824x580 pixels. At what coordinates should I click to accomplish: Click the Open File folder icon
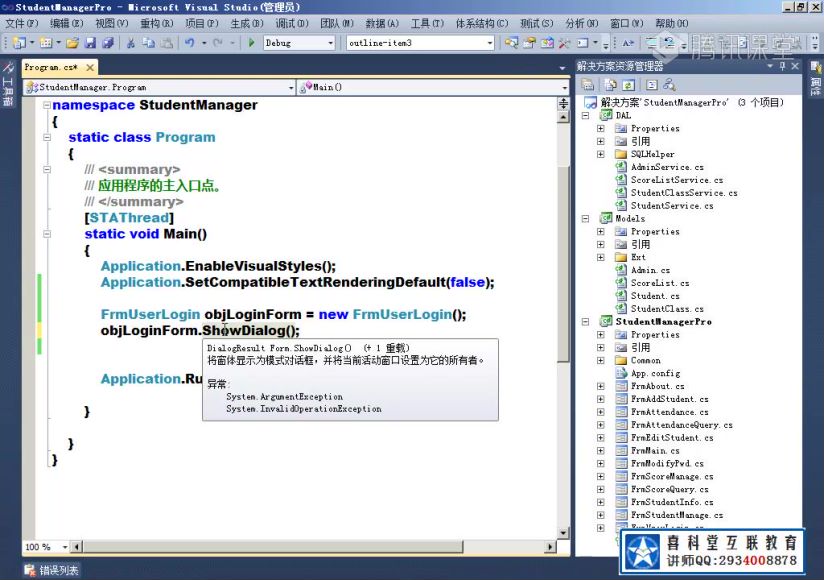click(x=73, y=43)
